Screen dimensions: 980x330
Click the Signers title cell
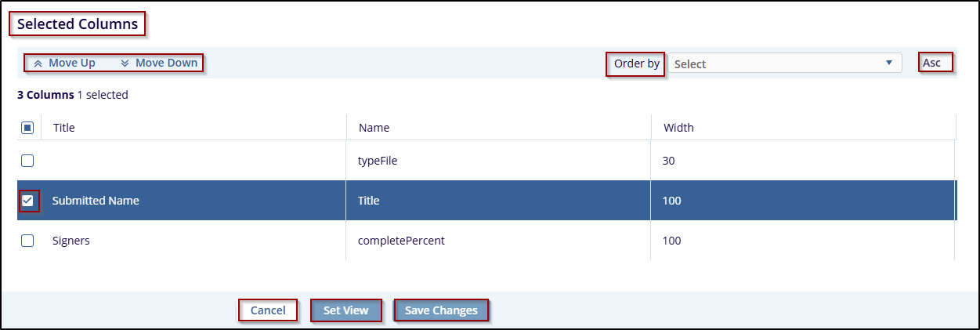71,241
